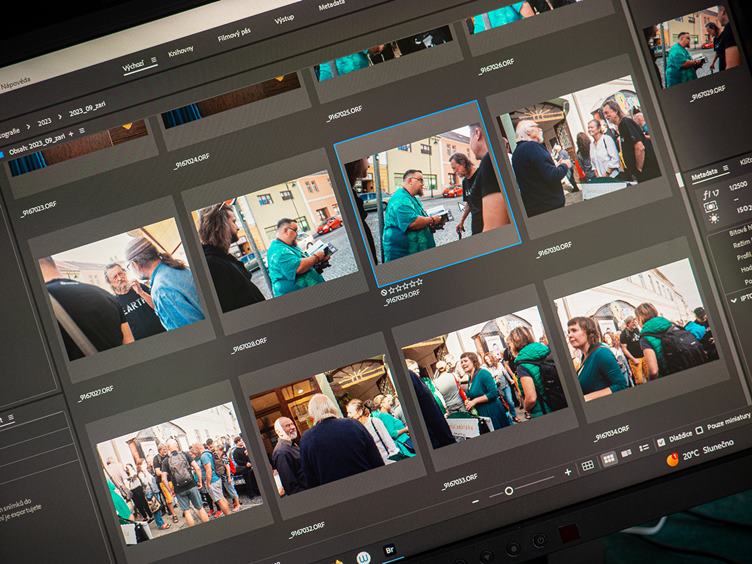Switch to list view icon
The height and width of the screenshot is (564, 752).
tap(644, 448)
